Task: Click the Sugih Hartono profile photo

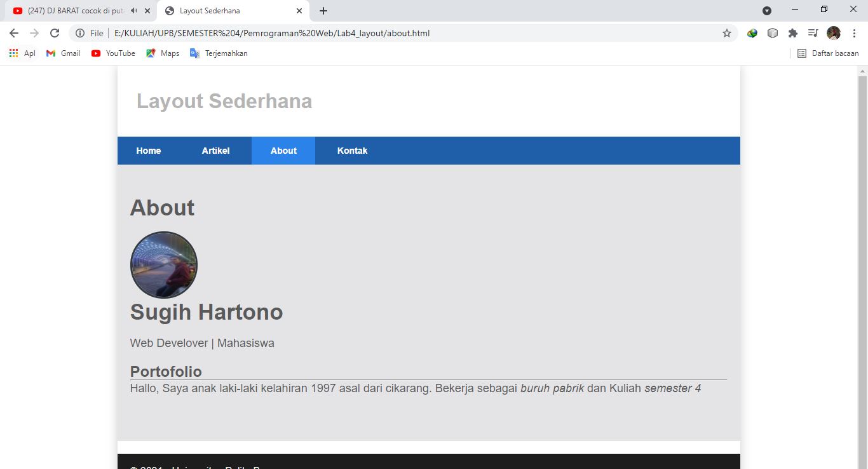Action: pos(163,264)
